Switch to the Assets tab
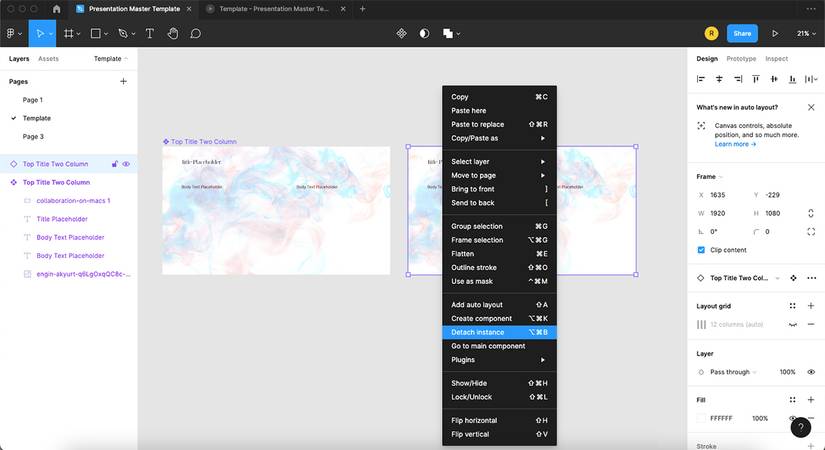The width and height of the screenshot is (825, 450). pos(48,58)
